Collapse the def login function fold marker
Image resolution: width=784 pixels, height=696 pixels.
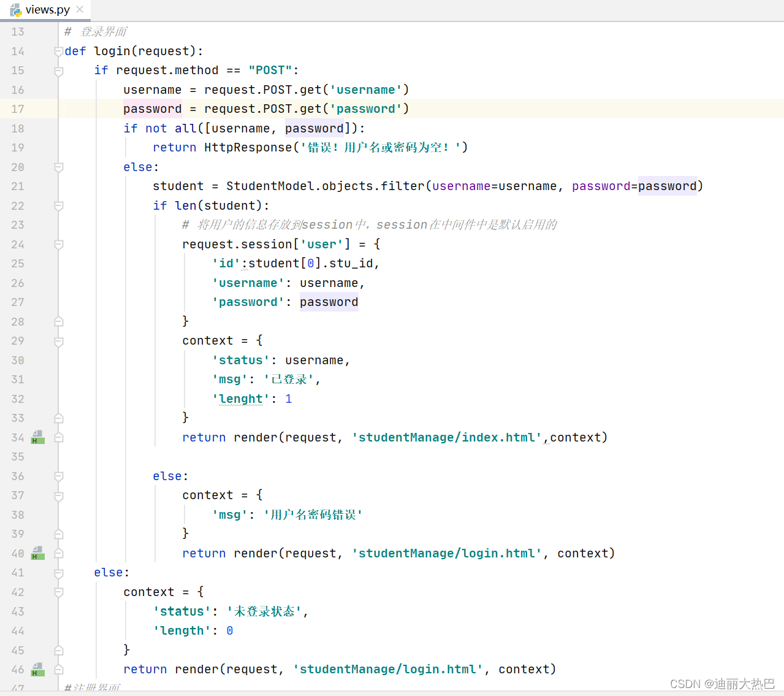click(59, 51)
